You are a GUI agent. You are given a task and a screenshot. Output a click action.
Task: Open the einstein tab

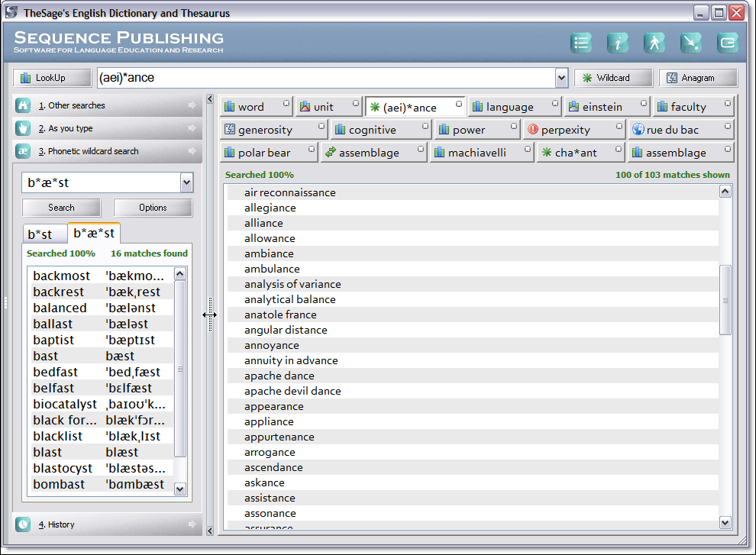(x=607, y=107)
